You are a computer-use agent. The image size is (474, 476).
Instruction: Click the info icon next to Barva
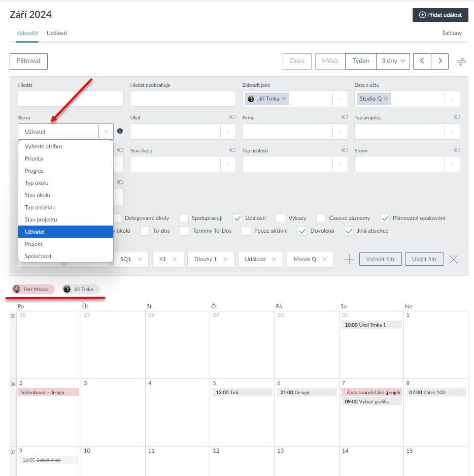[120, 131]
